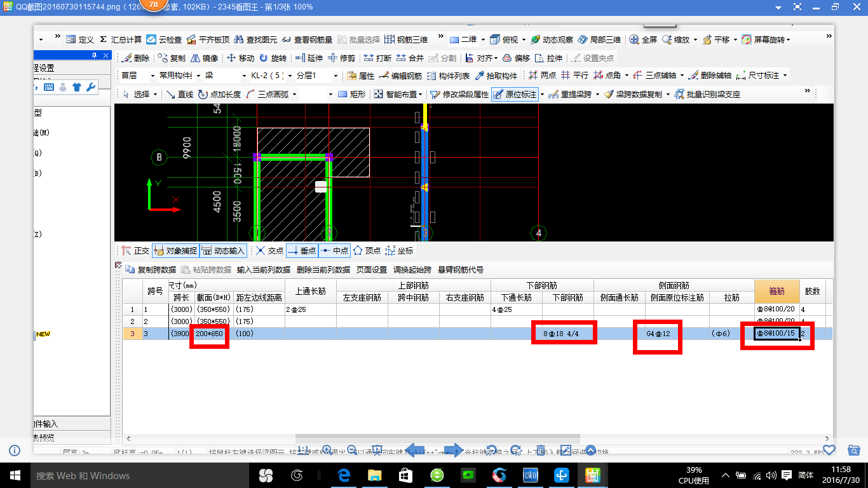
Task: Toggle 中点 midpoint snap
Action: 334,250
